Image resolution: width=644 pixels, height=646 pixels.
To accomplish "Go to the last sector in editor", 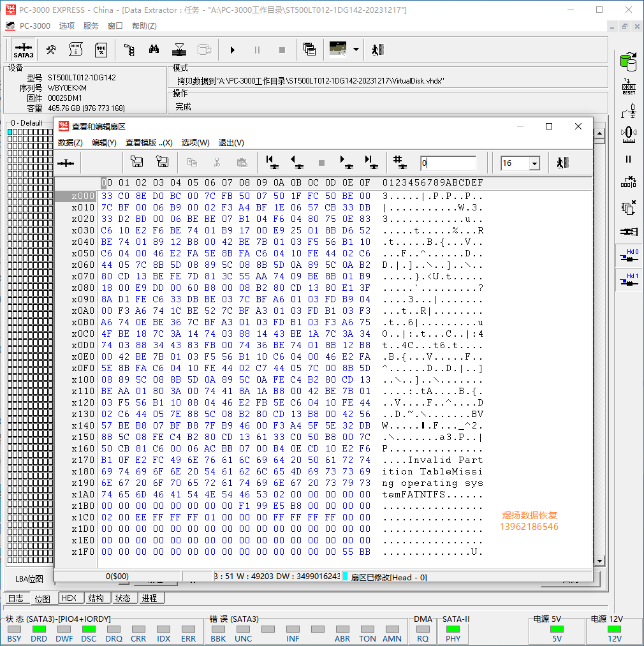I will 370,163.
